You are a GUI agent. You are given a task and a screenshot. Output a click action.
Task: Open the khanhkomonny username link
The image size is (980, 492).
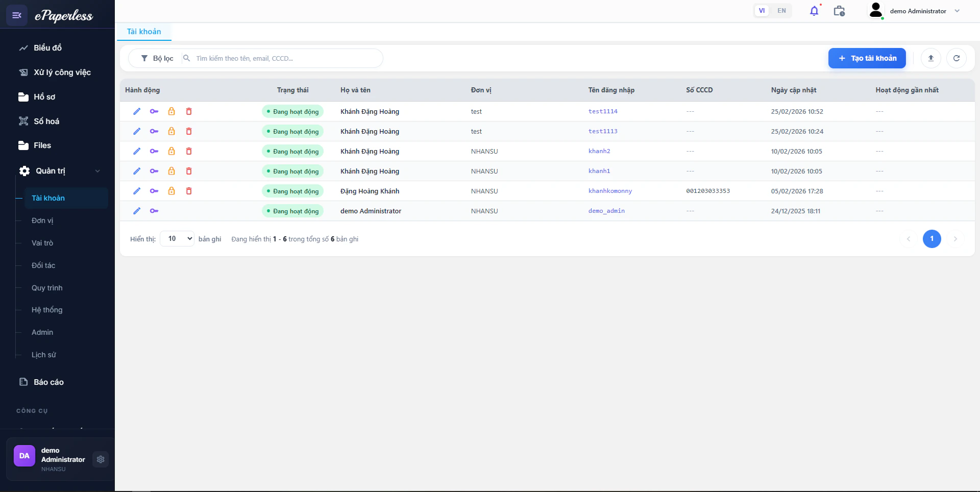click(x=610, y=191)
